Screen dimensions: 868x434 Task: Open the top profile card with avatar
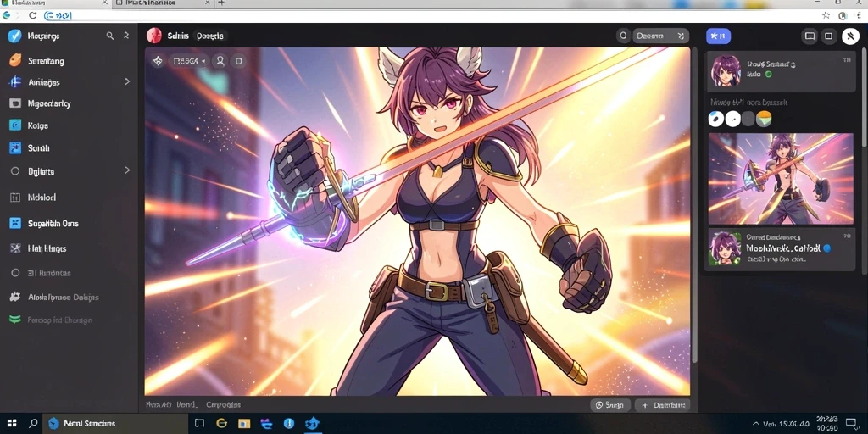tap(781, 71)
